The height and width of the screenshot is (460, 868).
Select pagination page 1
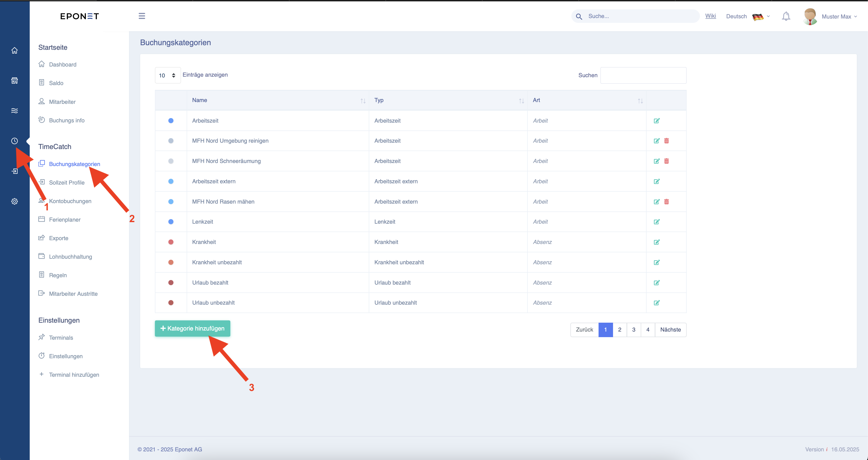(x=605, y=330)
